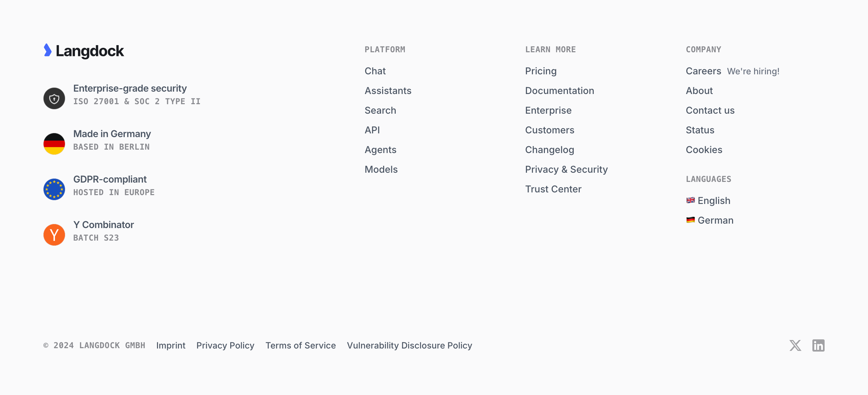Switch language to German
Image resolution: width=868 pixels, height=395 pixels.
coord(715,220)
